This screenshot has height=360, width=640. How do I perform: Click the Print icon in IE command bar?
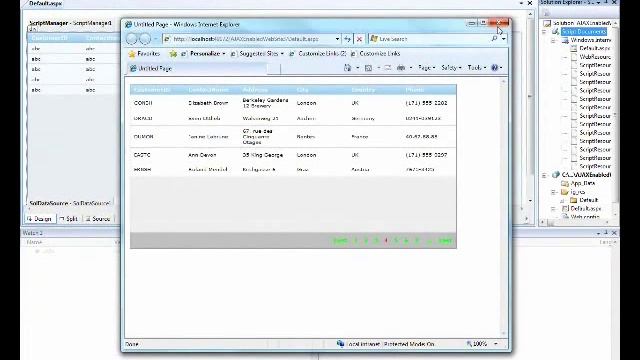click(x=401, y=68)
